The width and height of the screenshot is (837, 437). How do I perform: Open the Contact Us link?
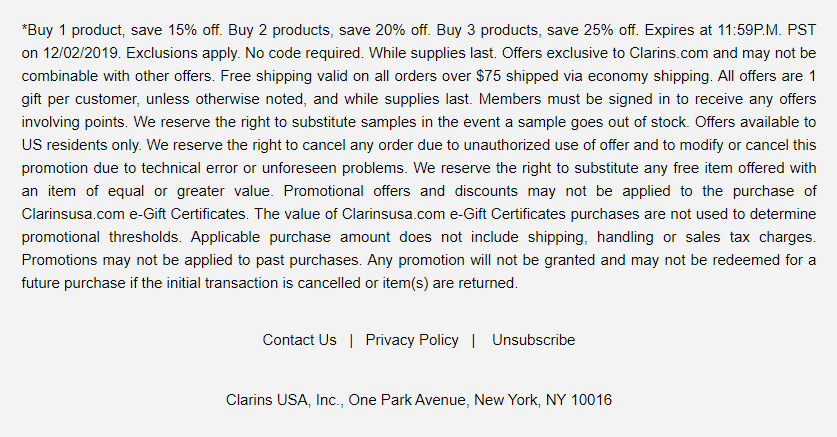(x=299, y=340)
